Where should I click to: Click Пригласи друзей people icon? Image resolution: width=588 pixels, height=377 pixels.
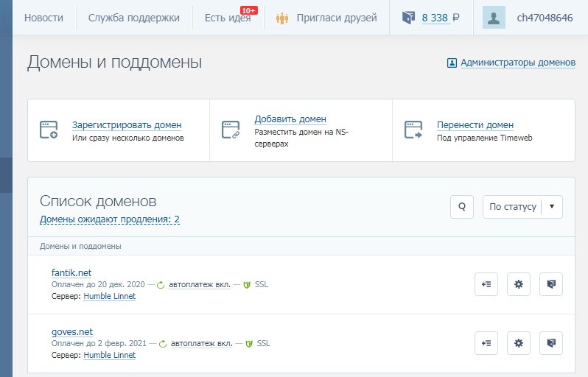tap(282, 18)
